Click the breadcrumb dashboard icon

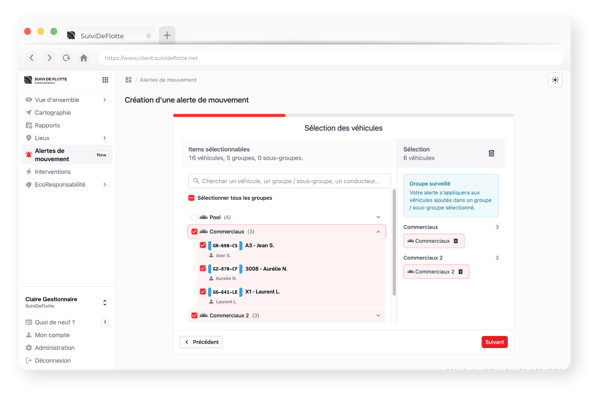pos(128,80)
